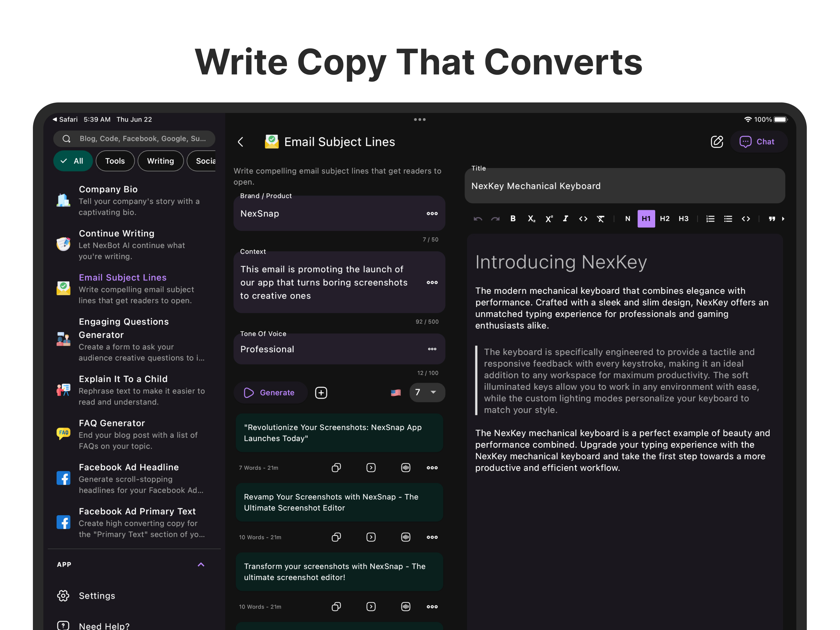This screenshot has height=630, width=840.
Task: Open options for Tone Of Voice field
Action: click(x=432, y=349)
